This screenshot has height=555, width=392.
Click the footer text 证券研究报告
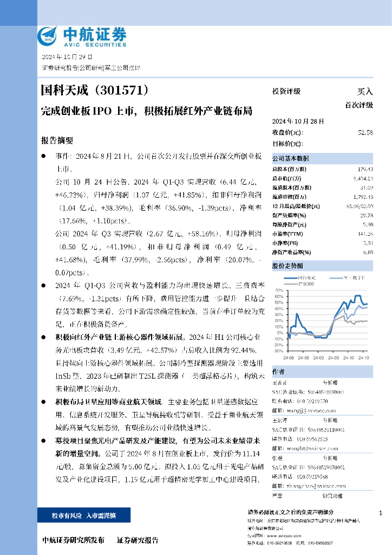138,540
